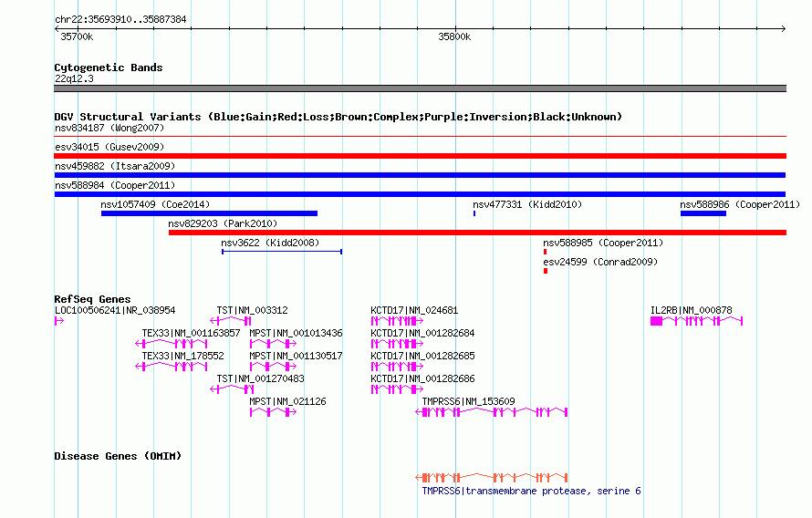Open the MPST|NM_001130517 gene glyph

point(273,367)
